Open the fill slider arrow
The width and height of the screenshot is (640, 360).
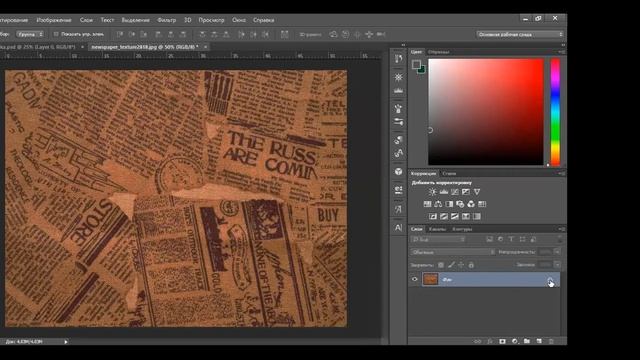tap(557, 265)
